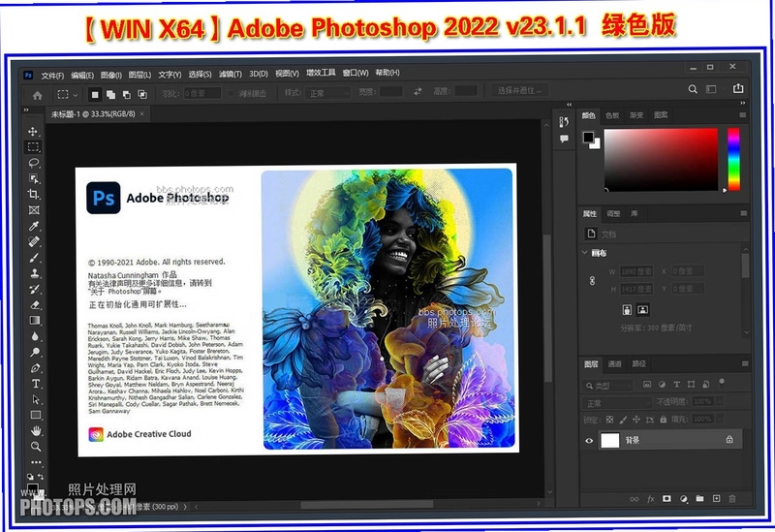
Task: Toggle the 消除锯齿 anti-alias checkbox
Action: click(x=232, y=93)
